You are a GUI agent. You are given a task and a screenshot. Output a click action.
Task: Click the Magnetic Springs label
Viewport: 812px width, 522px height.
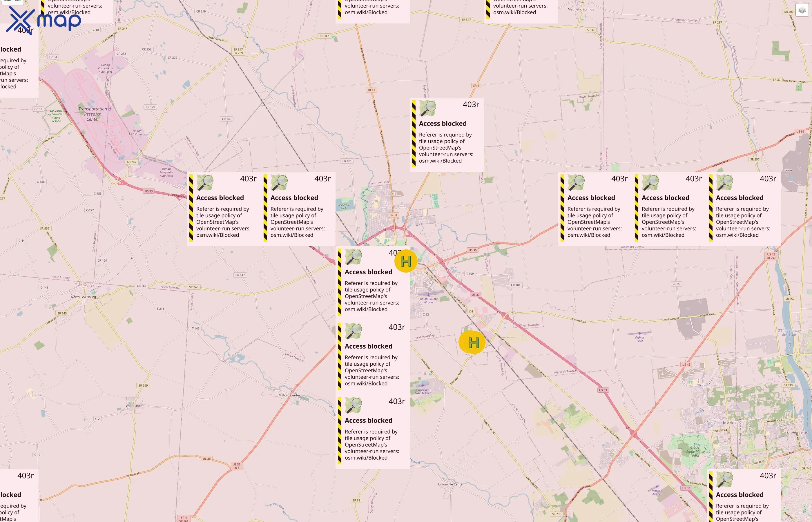[x=581, y=9]
